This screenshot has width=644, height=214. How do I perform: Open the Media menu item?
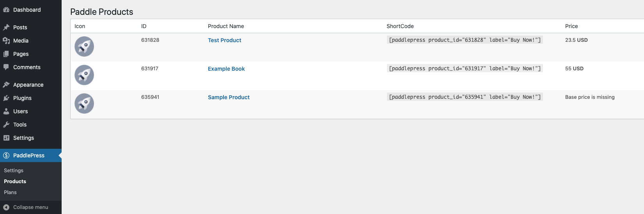[31, 41]
